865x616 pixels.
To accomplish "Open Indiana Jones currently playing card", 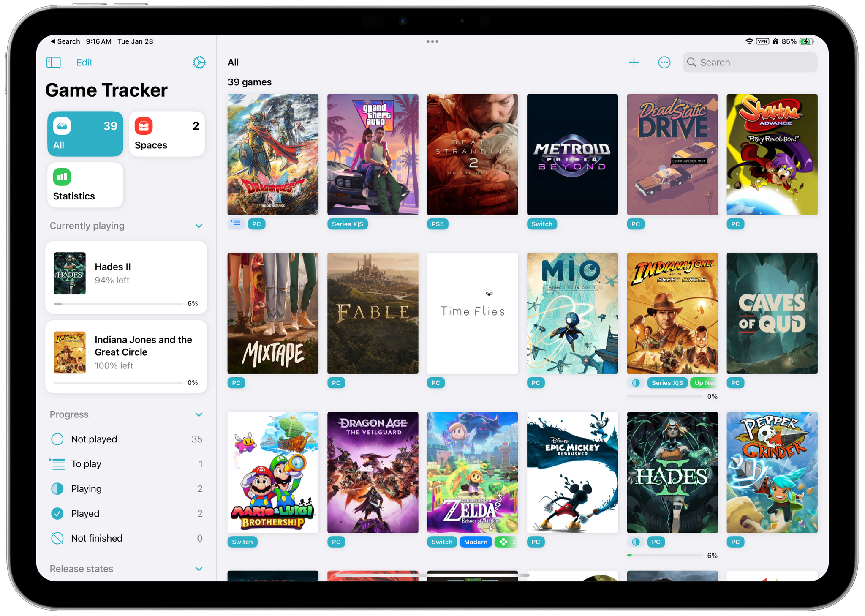I will pos(126,357).
